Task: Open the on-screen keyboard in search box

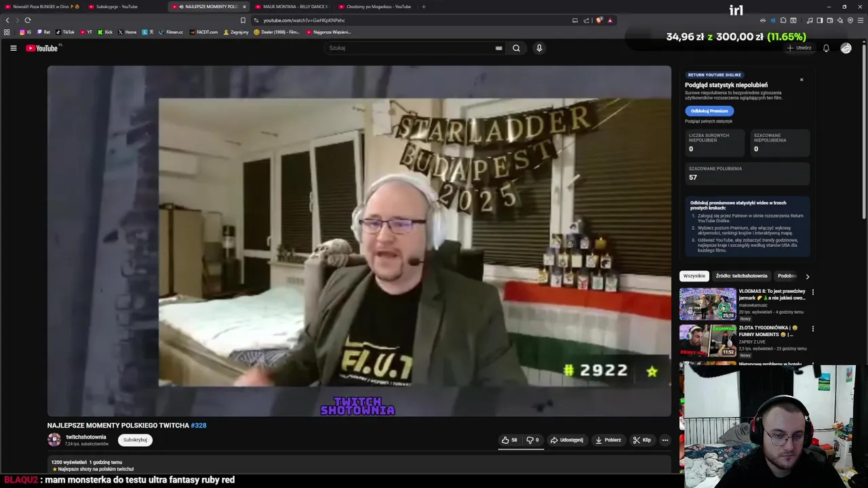Action: pyautogui.click(x=498, y=48)
